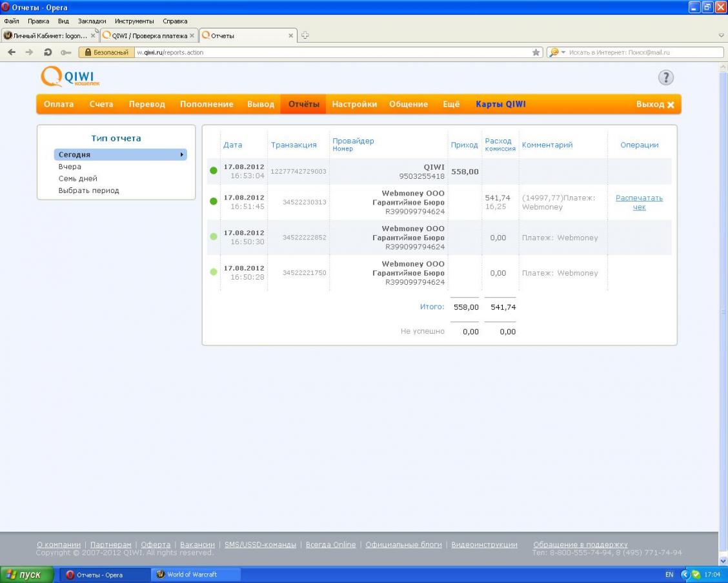Viewport: 728px width, 583px height.
Task: Select the Семь дней report period
Action: coord(77,179)
